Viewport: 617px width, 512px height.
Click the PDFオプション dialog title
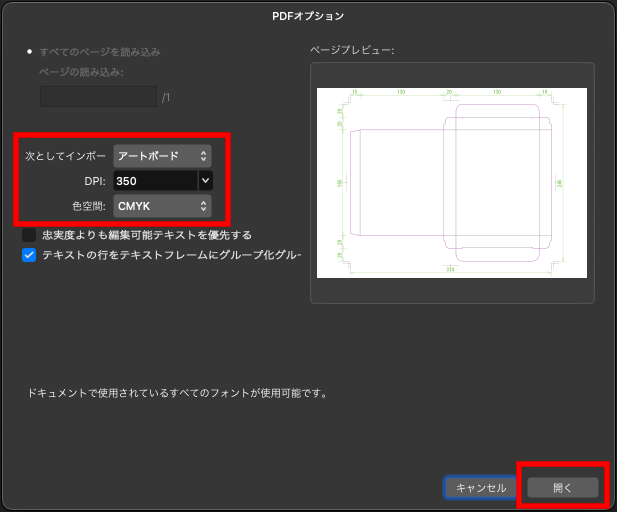pos(308,16)
